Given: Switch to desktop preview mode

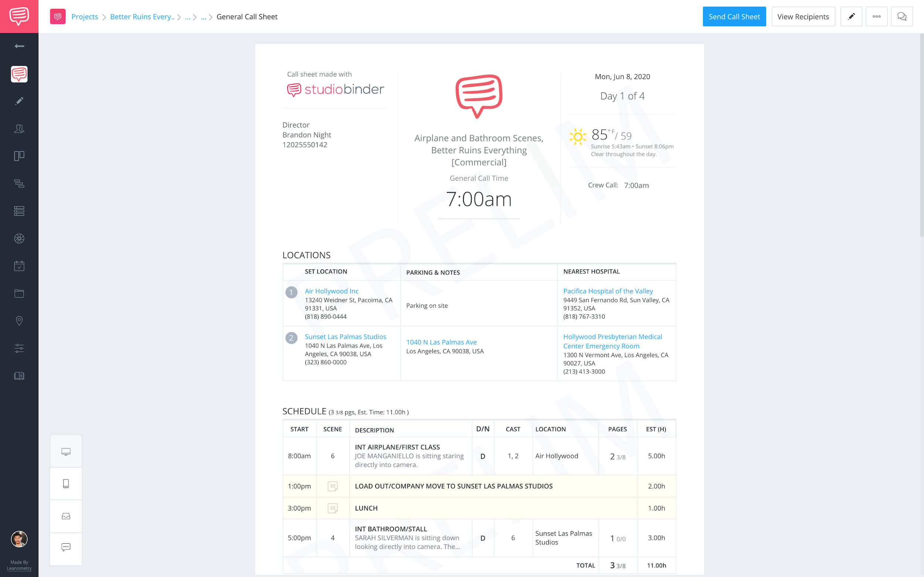Looking at the screenshot, I should (66, 452).
